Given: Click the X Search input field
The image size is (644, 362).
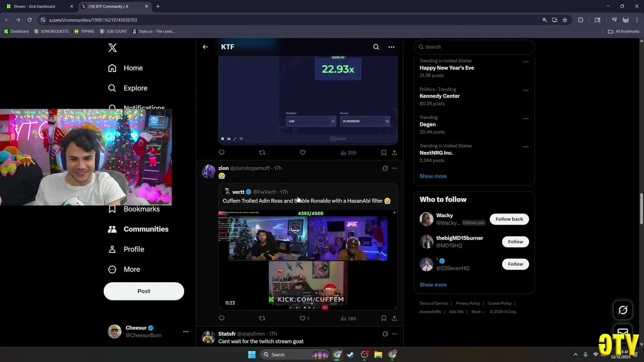Looking at the screenshot, I should tap(474, 47).
